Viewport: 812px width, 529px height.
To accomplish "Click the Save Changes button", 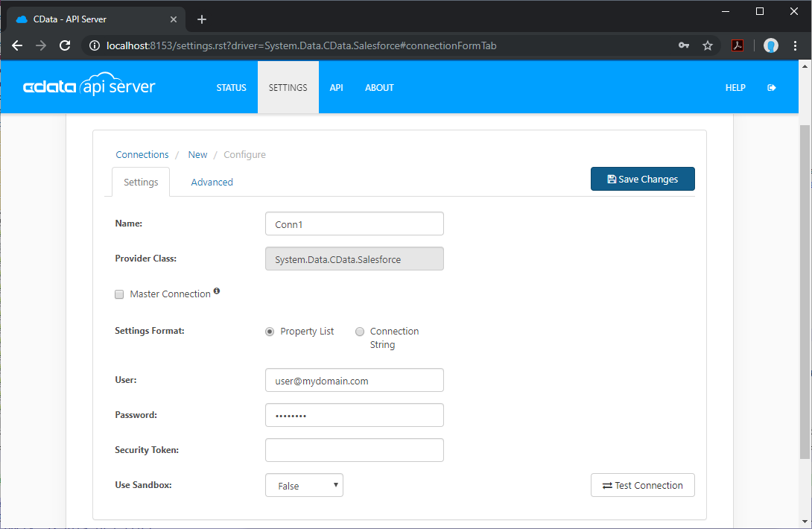I will pos(642,179).
